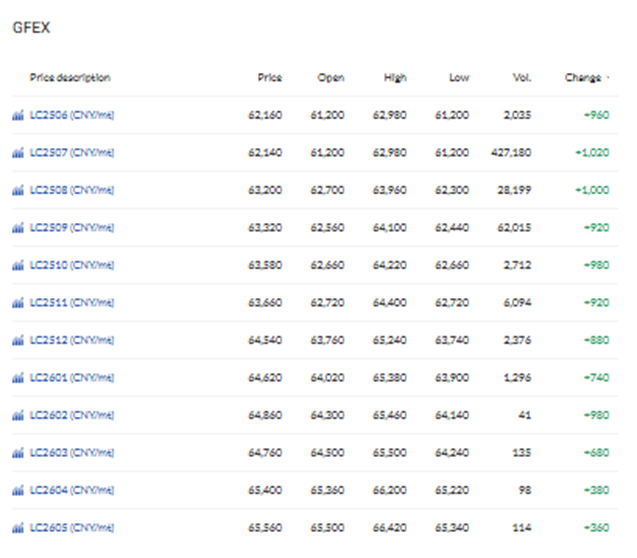The height and width of the screenshot is (558, 637).
Task: Open chart icon for LC2601
Action: coord(18,378)
